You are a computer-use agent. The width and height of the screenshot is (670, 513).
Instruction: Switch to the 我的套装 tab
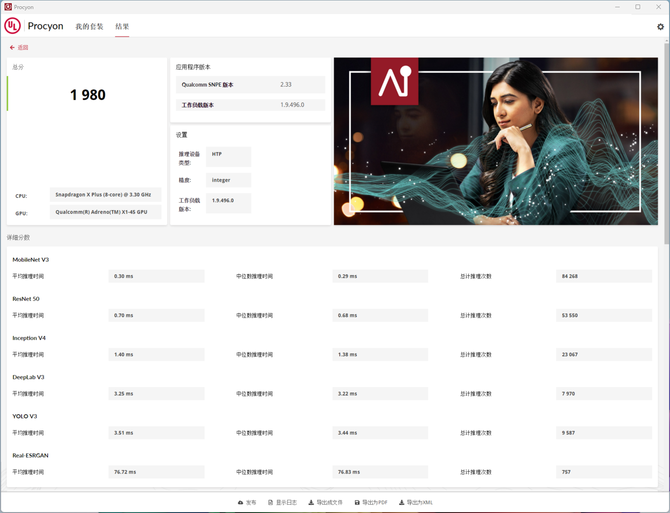89,27
